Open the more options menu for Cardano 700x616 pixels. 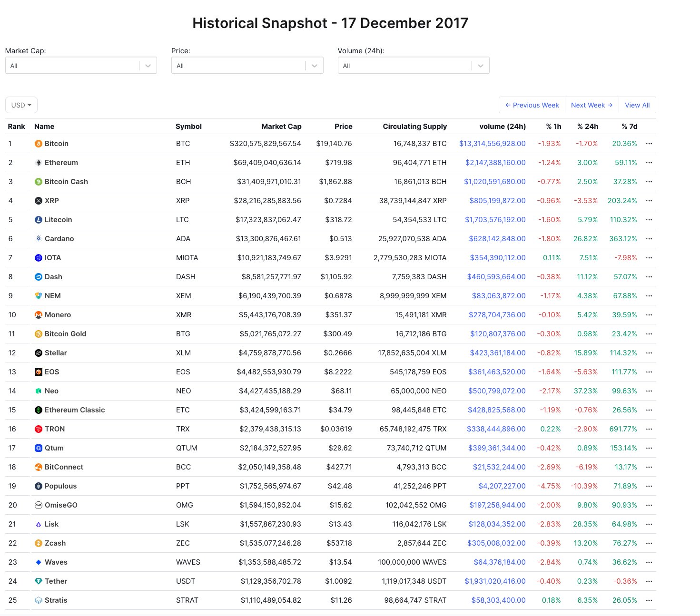(x=649, y=239)
